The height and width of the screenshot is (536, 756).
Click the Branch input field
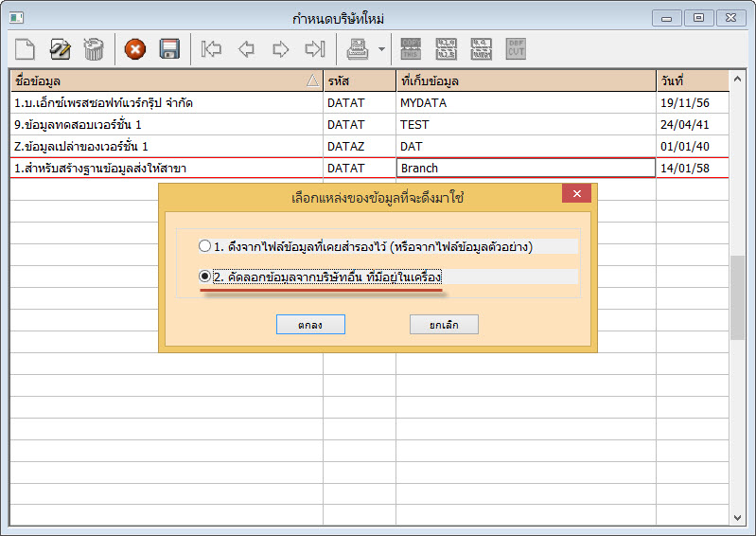coord(526,168)
